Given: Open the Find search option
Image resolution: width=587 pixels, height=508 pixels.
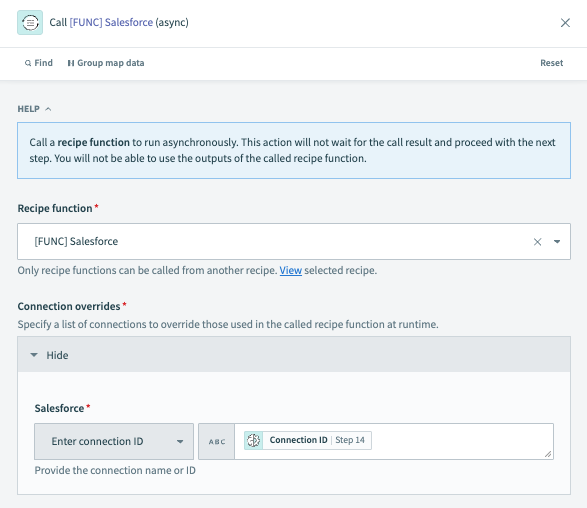Looking at the screenshot, I should coord(39,63).
